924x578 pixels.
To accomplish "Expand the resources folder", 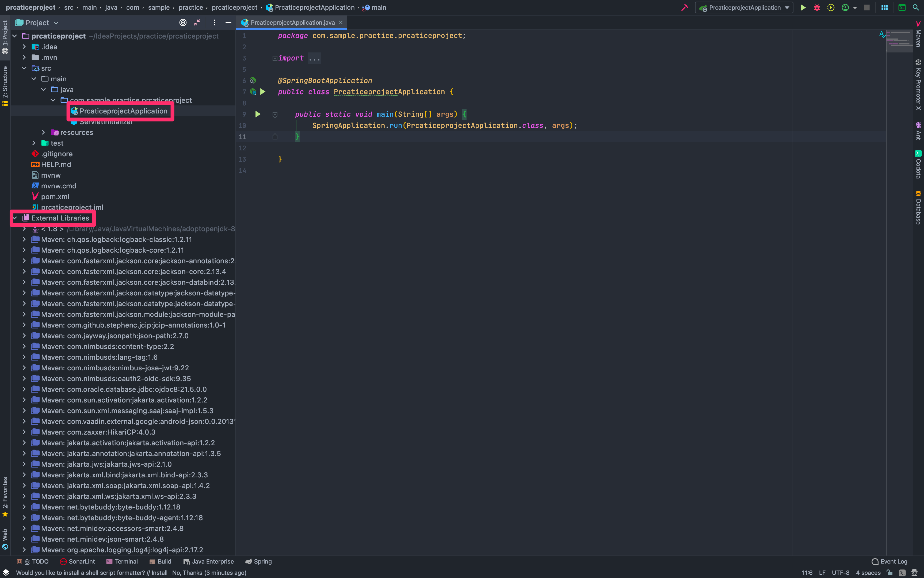I will tap(44, 132).
